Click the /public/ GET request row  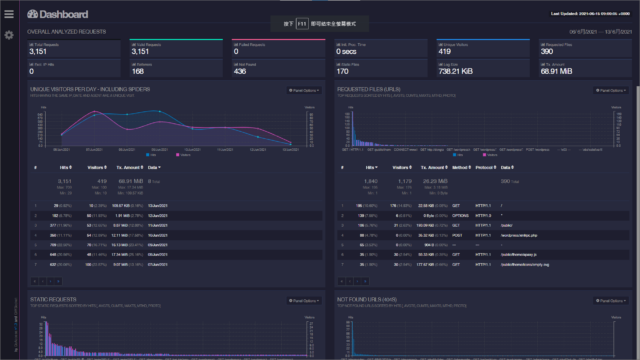click(483, 225)
